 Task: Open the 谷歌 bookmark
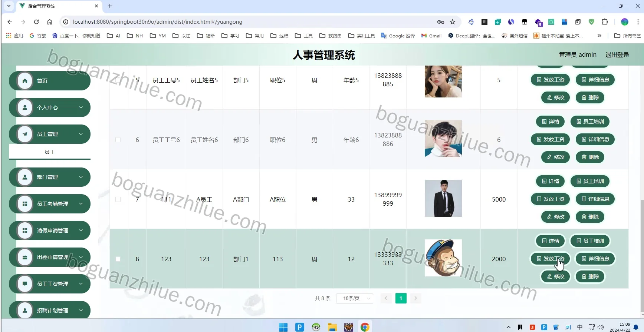[38, 36]
